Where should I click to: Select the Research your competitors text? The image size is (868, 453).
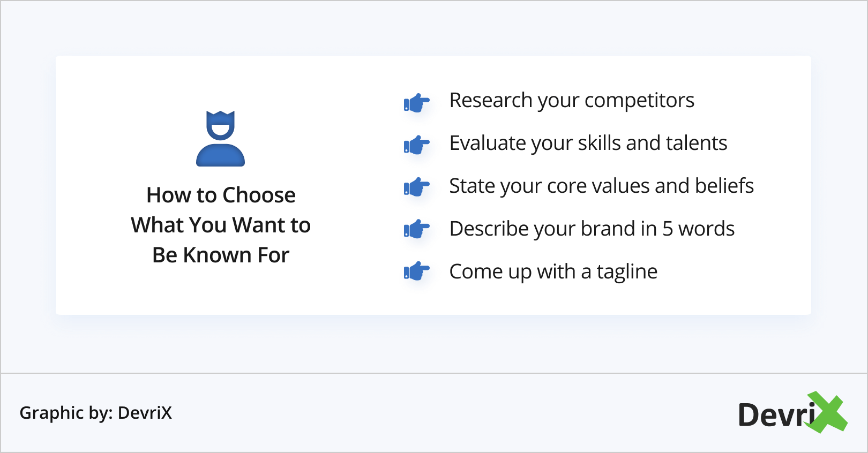point(571,101)
